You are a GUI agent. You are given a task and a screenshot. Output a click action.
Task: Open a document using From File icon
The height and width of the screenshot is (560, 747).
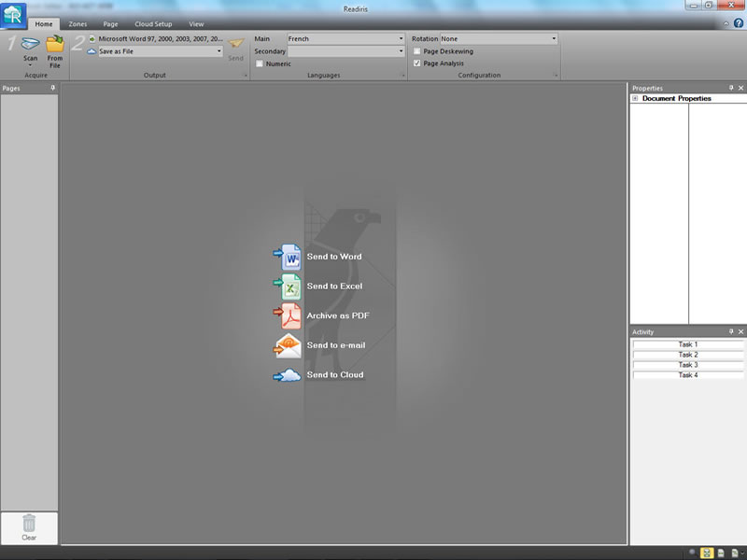(x=55, y=45)
